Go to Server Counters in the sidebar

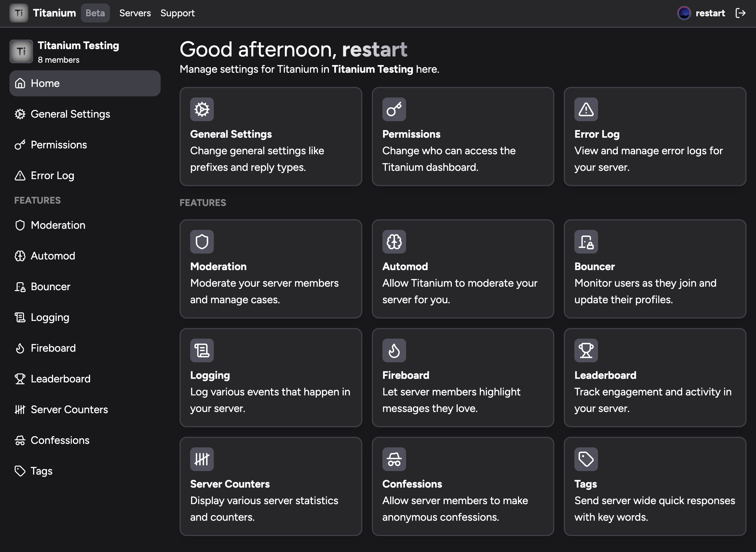coord(85,410)
